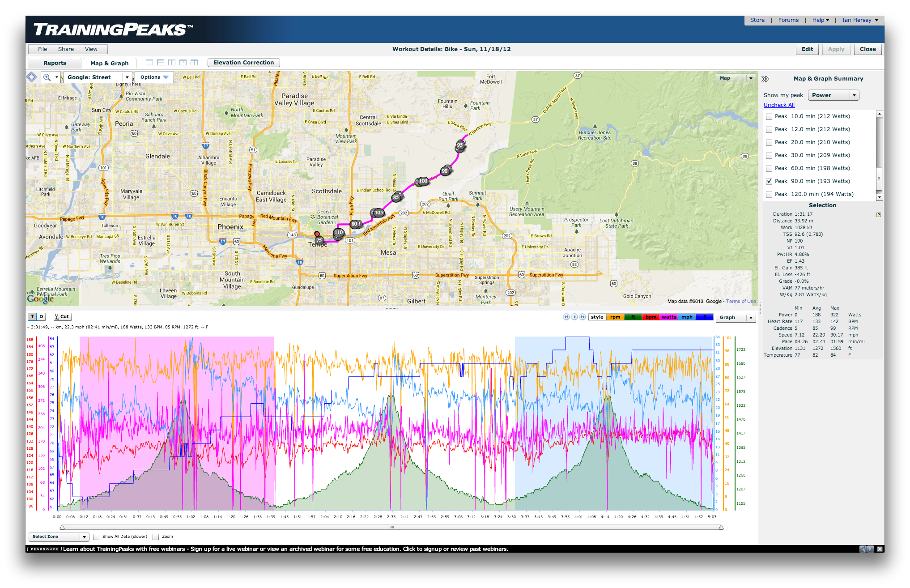Uncheck the Peak 90.0 min checkbox
This screenshot has height=588, width=910.
[769, 181]
